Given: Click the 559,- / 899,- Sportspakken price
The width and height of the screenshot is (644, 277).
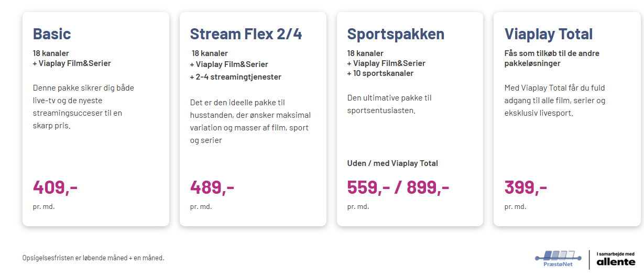Looking at the screenshot, I should tap(398, 187).
